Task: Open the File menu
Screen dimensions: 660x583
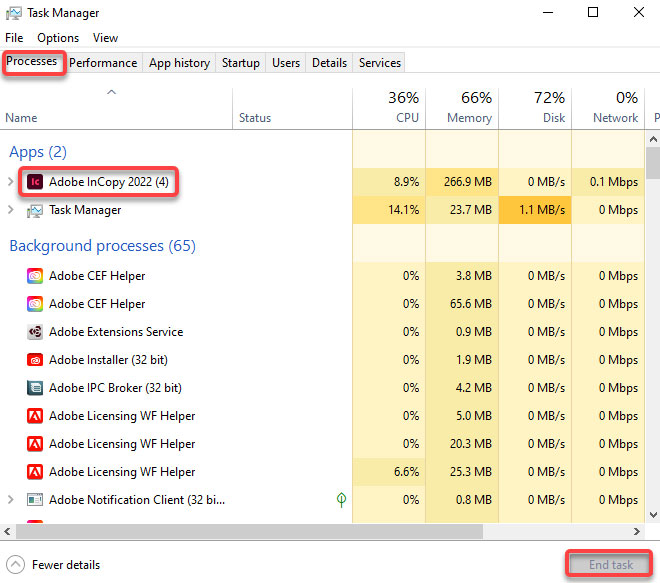Action: [x=14, y=38]
